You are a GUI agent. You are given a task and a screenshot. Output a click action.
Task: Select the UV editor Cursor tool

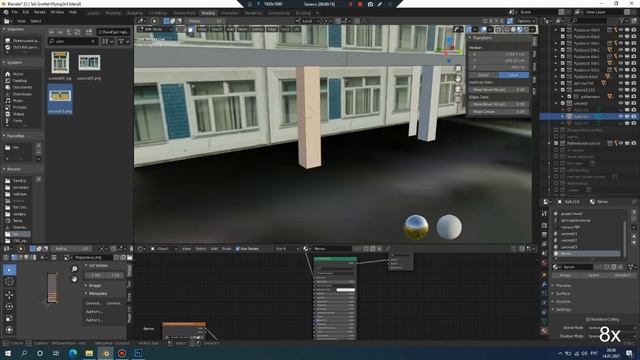tap(9, 282)
